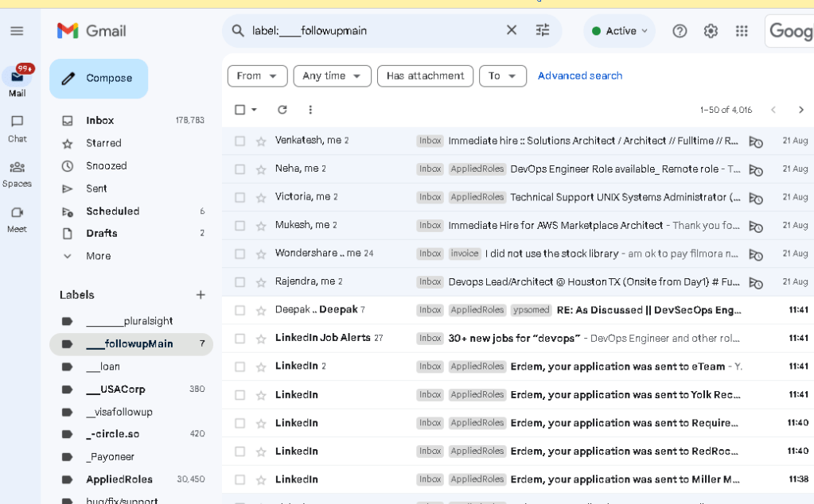Click scheduled-send icon on Mukesh row
The width and height of the screenshot is (814, 504).
point(756,226)
